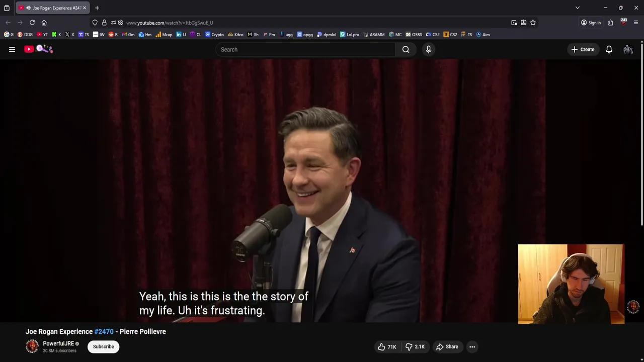This screenshot has height=362, width=644.
Task: Open the tracking protection shield icon
Action: [95, 23]
